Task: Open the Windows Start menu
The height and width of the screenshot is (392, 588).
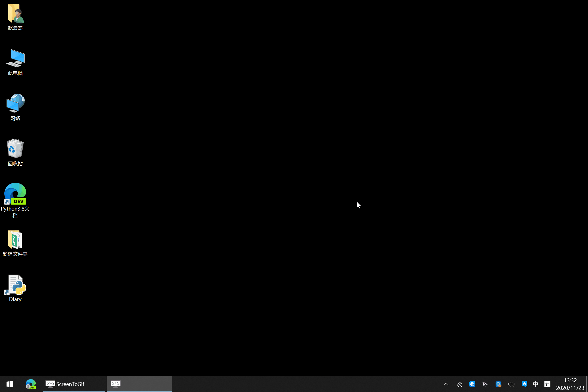Action: point(10,384)
